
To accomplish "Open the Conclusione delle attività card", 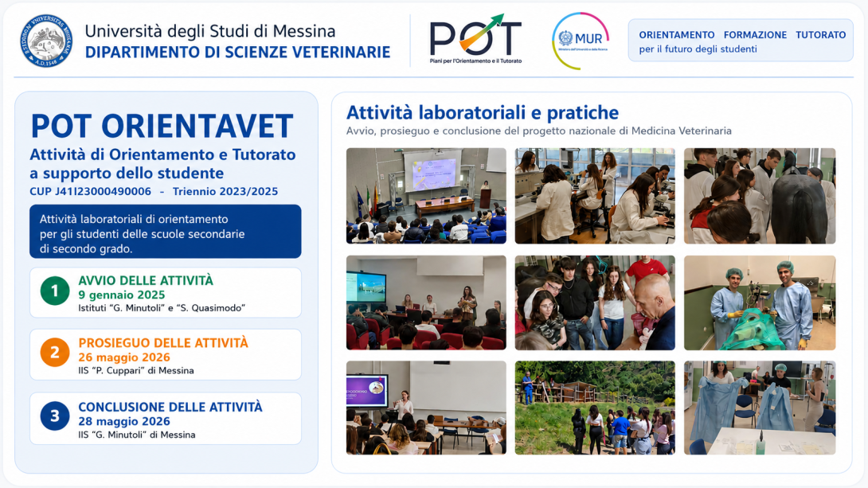I will tap(166, 418).
